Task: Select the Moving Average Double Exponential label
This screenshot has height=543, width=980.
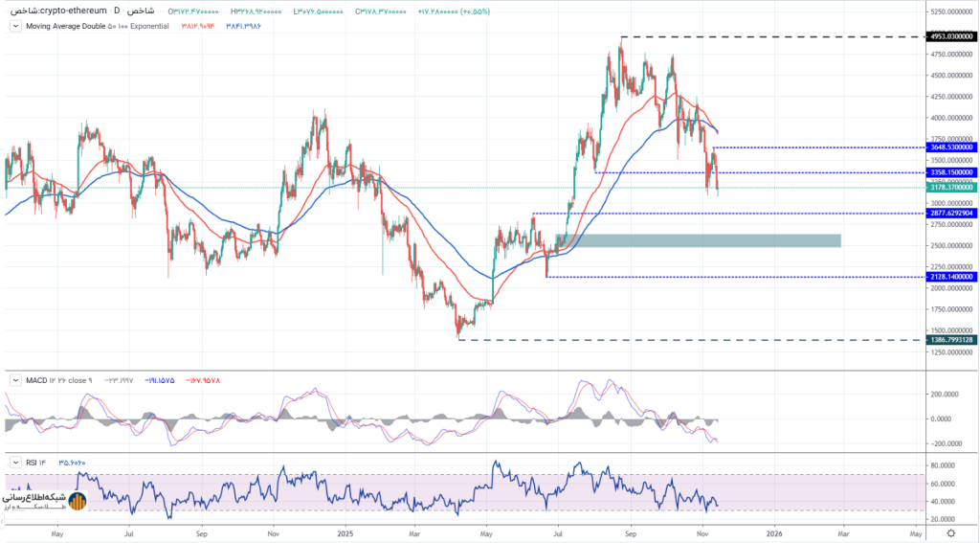Action: click(96, 26)
